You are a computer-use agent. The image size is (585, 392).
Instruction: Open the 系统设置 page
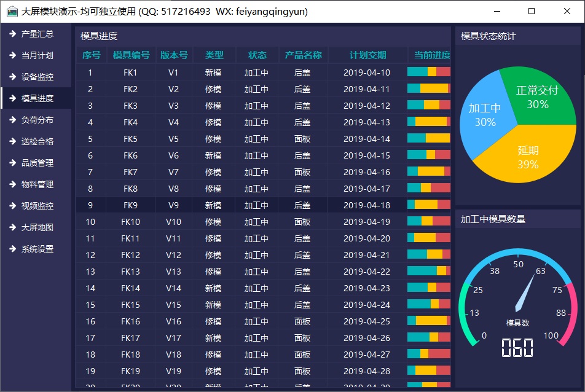tap(37, 249)
